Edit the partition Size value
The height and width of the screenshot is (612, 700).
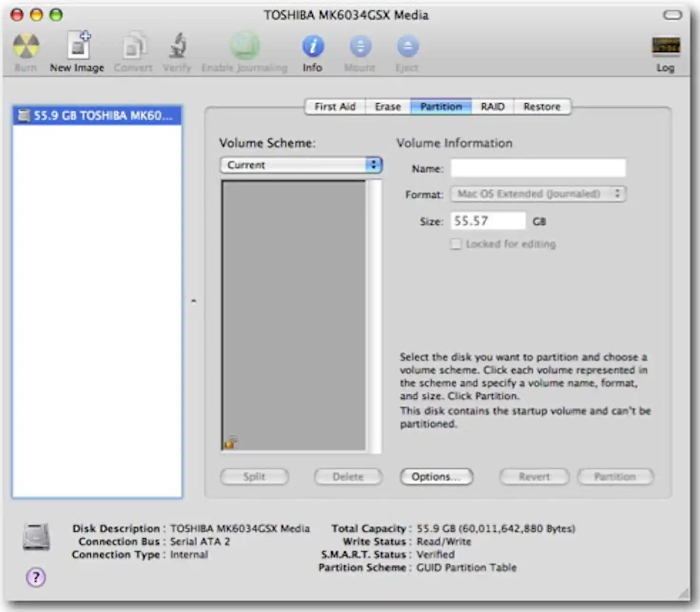[487, 221]
